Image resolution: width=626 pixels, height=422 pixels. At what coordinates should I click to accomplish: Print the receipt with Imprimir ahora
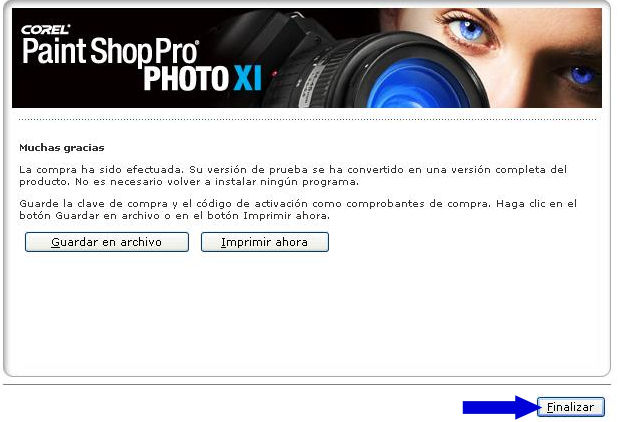pyautogui.click(x=265, y=242)
